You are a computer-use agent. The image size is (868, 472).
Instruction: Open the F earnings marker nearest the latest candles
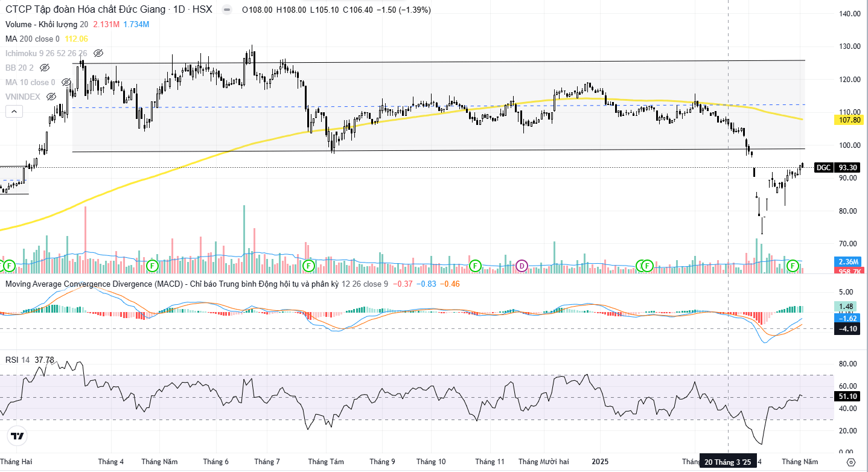[x=793, y=266]
